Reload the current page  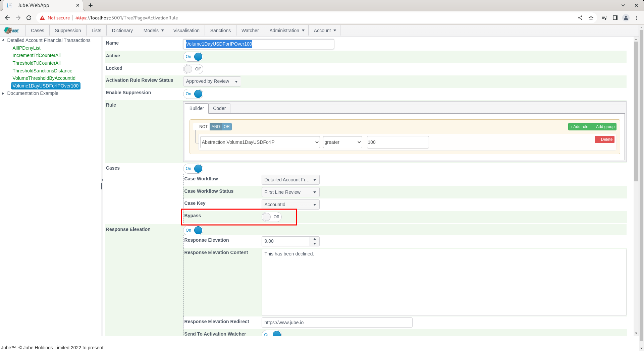coord(29,18)
